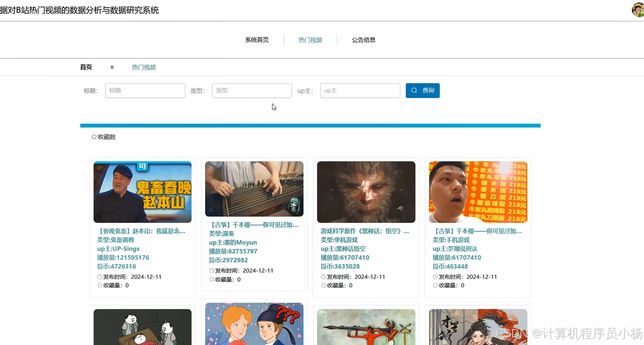644x345 pixels.
Task: Open 鬼畜春晚赵本山 video thumbnail
Action: [142, 192]
